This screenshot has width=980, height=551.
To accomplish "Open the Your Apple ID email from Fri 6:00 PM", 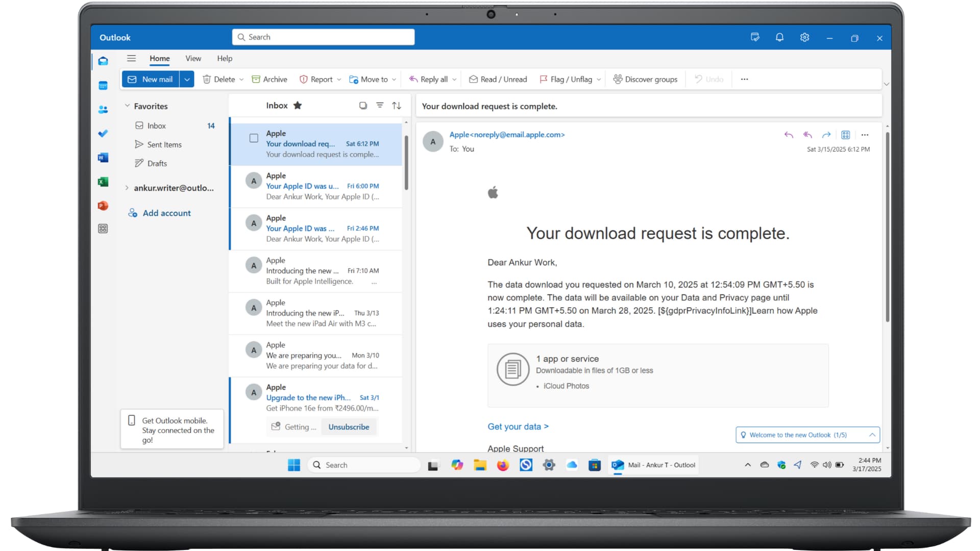I will pyautogui.click(x=316, y=186).
